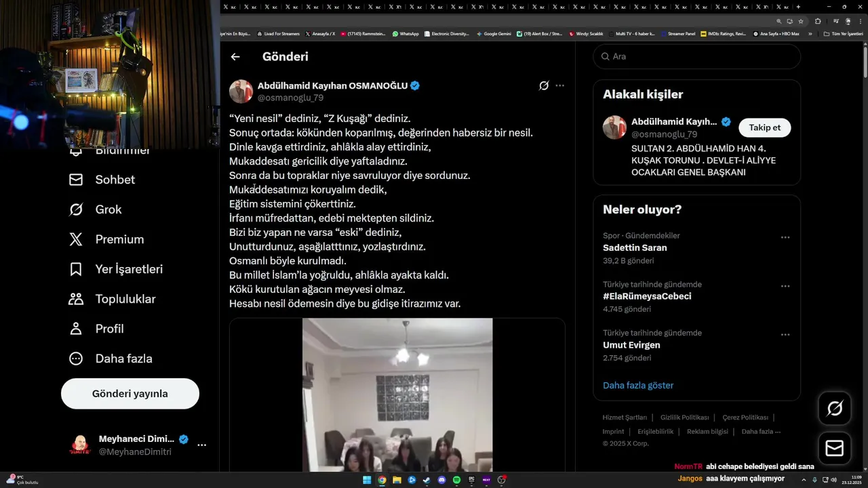Open the Streamer Panel bookmark

click(678, 33)
